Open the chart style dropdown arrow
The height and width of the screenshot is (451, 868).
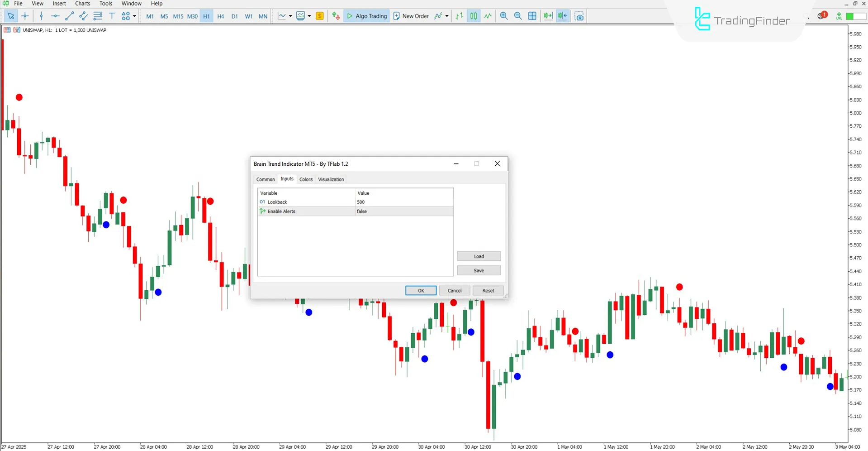pos(291,16)
